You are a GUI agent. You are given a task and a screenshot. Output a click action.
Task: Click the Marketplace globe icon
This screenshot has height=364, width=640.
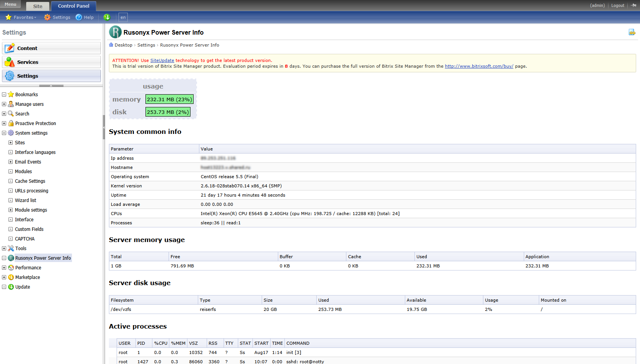coord(11,277)
